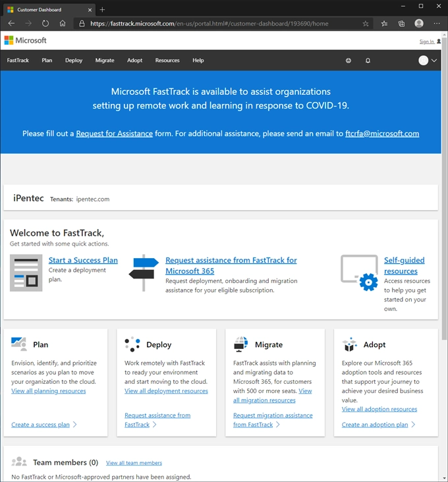Click the ipentec.com tenant text
Viewport: 448px width, 482px height.
pyautogui.click(x=92, y=200)
